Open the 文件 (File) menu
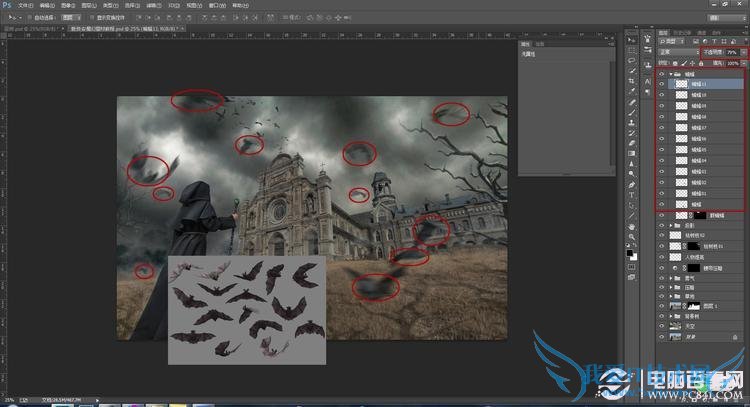The image size is (750, 407). click(x=24, y=4)
